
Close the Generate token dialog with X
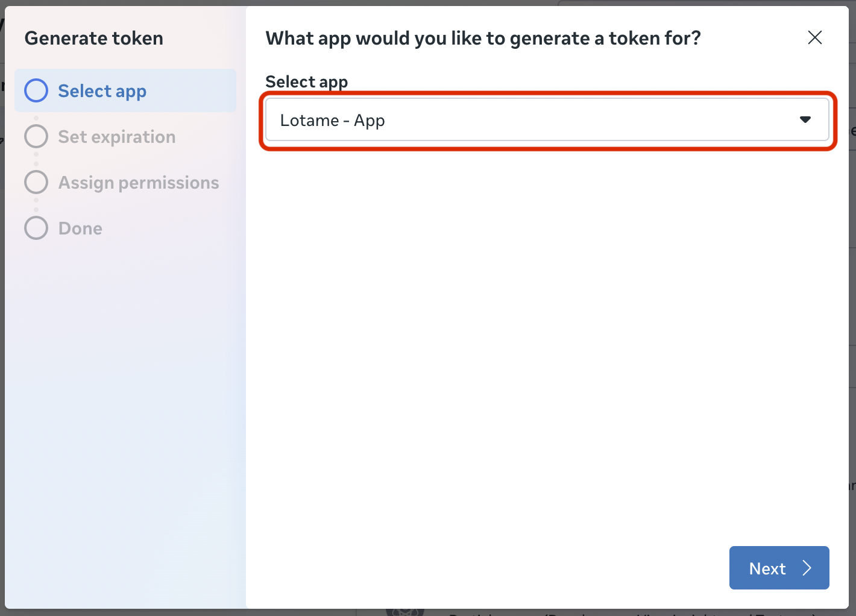click(x=815, y=38)
